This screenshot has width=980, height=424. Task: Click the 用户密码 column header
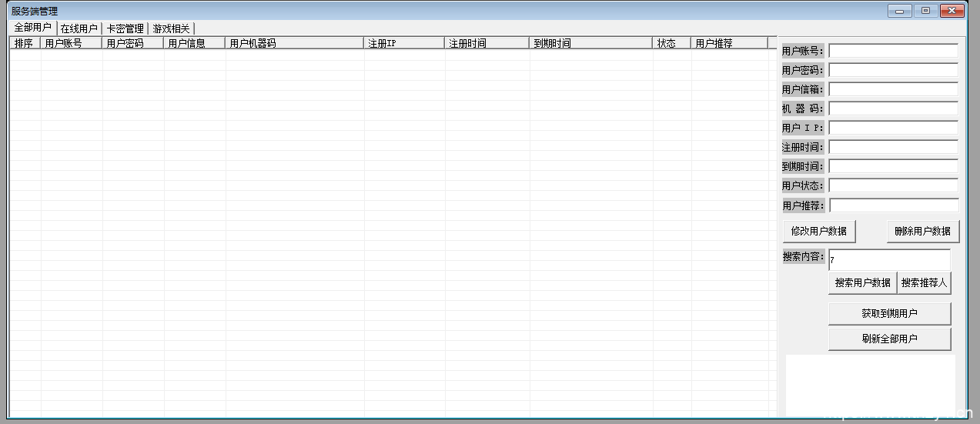pos(133,43)
